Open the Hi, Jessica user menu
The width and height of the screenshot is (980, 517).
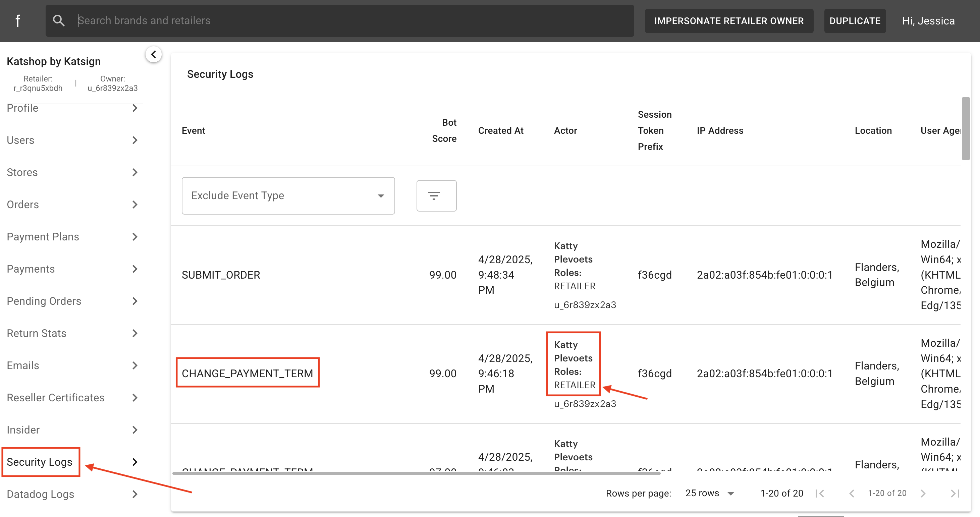tap(928, 21)
